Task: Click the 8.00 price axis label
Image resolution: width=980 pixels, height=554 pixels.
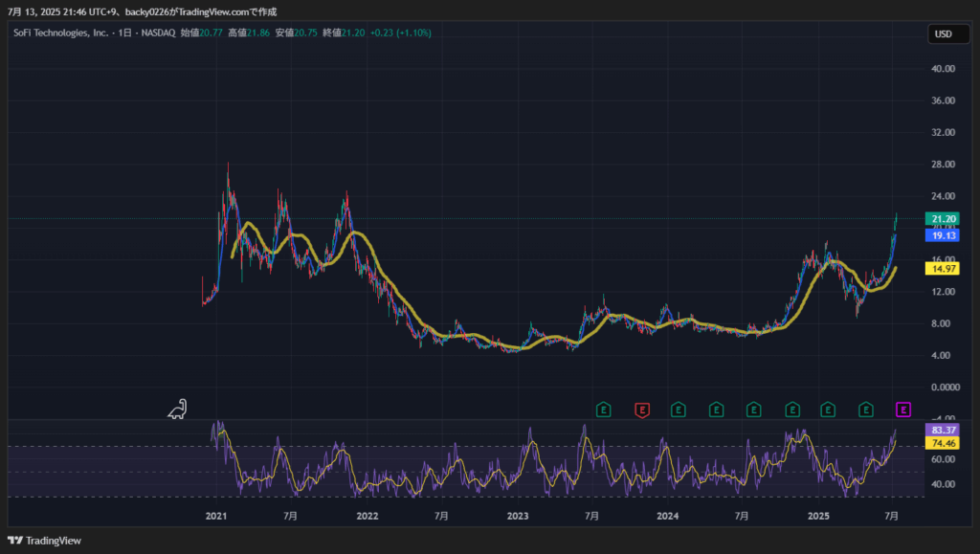Action: point(941,323)
